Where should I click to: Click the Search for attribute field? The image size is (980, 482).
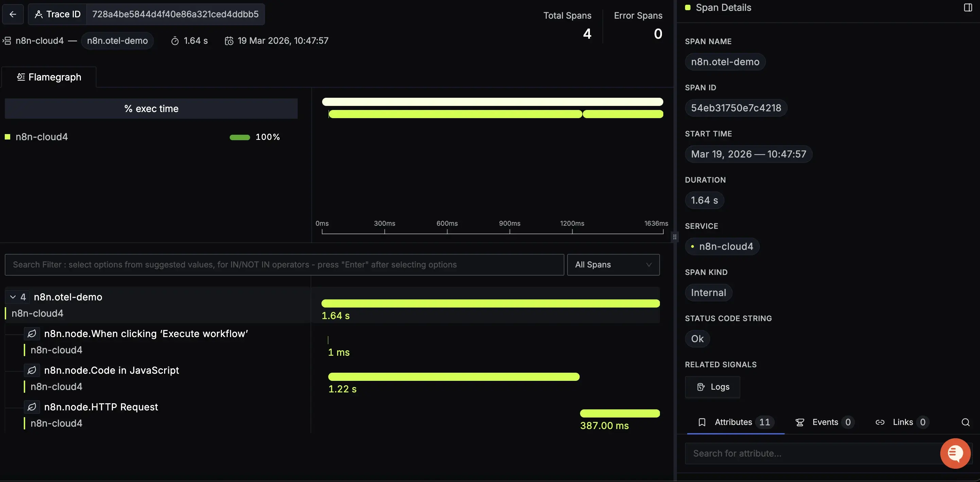coord(810,453)
